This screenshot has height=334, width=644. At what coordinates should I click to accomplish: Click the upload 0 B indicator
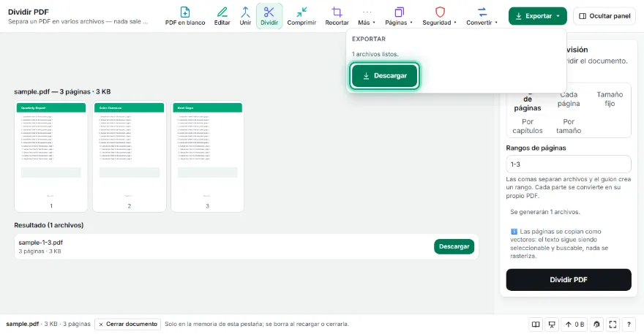574,324
